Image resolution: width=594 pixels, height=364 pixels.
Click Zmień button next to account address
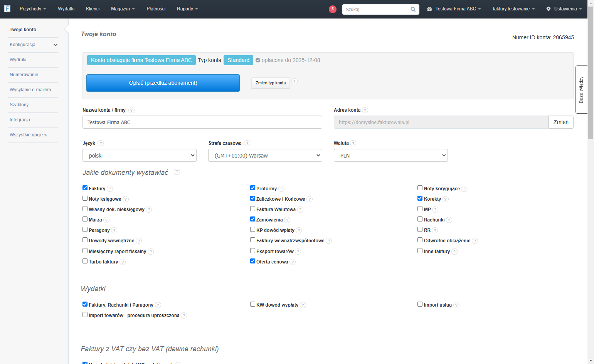(561, 122)
